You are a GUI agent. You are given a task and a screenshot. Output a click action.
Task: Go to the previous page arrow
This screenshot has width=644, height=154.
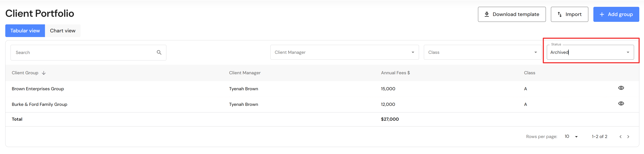point(621,137)
